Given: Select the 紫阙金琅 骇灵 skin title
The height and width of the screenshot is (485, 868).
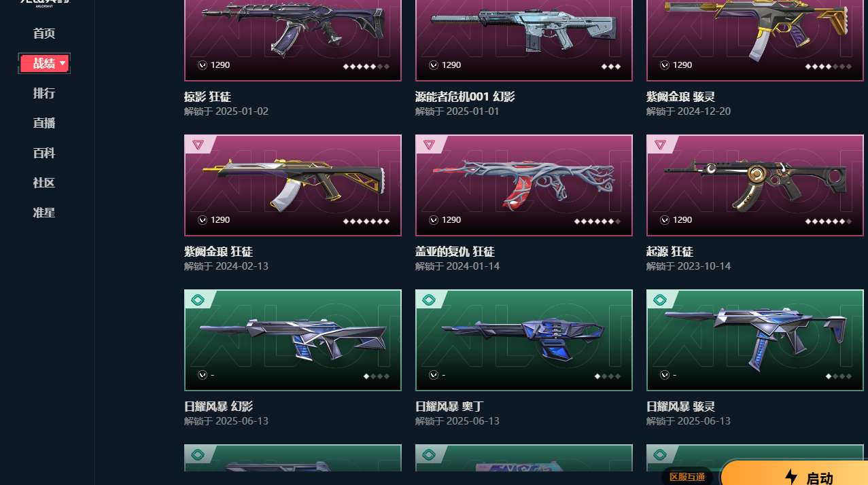Looking at the screenshot, I should 680,97.
